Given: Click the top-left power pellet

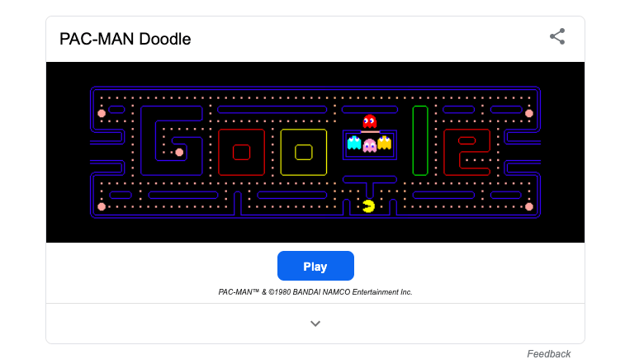Looking at the screenshot, I should 102,113.
